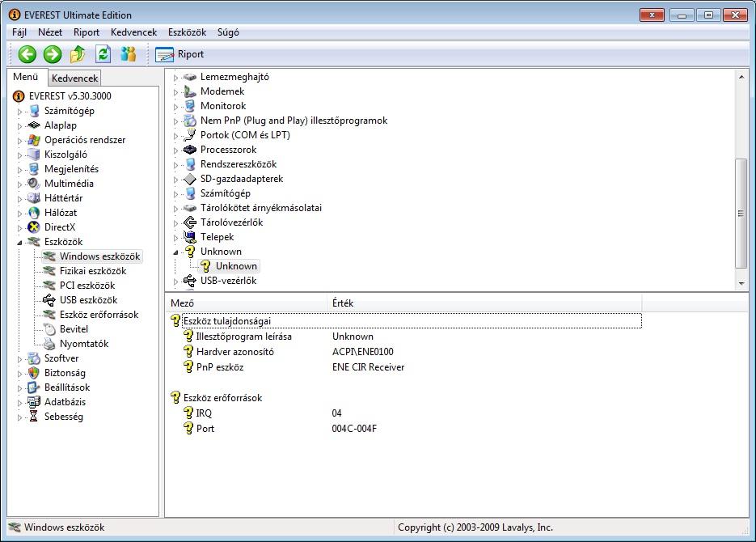Open the Nézet menu

[50, 32]
